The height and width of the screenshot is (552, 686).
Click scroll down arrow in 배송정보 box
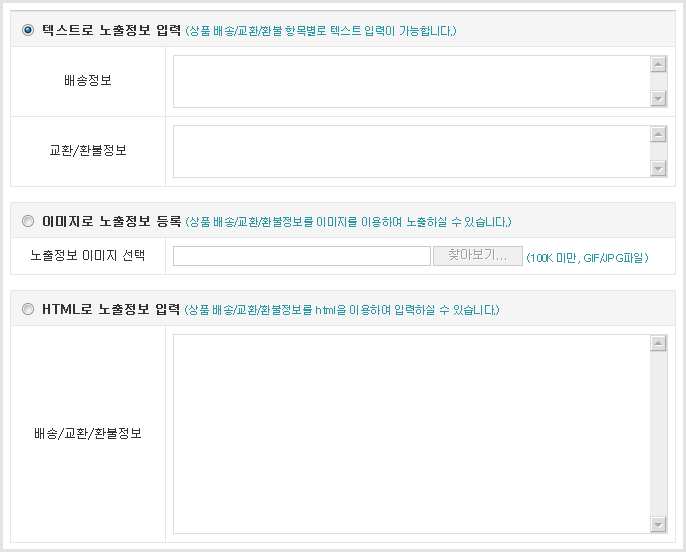click(x=658, y=98)
